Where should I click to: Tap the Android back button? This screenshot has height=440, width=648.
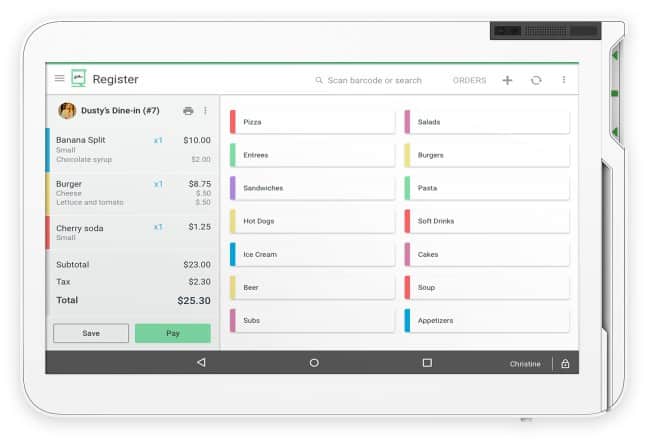pyautogui.click(x=201, y=362)
